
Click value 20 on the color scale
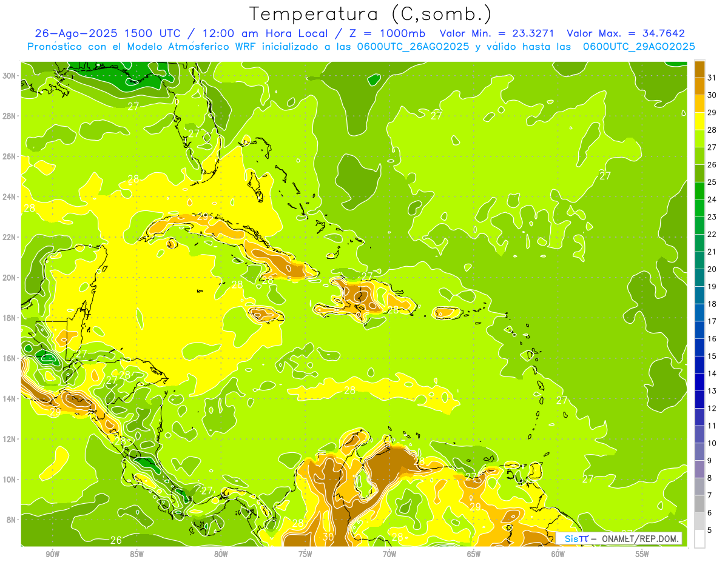712,269
